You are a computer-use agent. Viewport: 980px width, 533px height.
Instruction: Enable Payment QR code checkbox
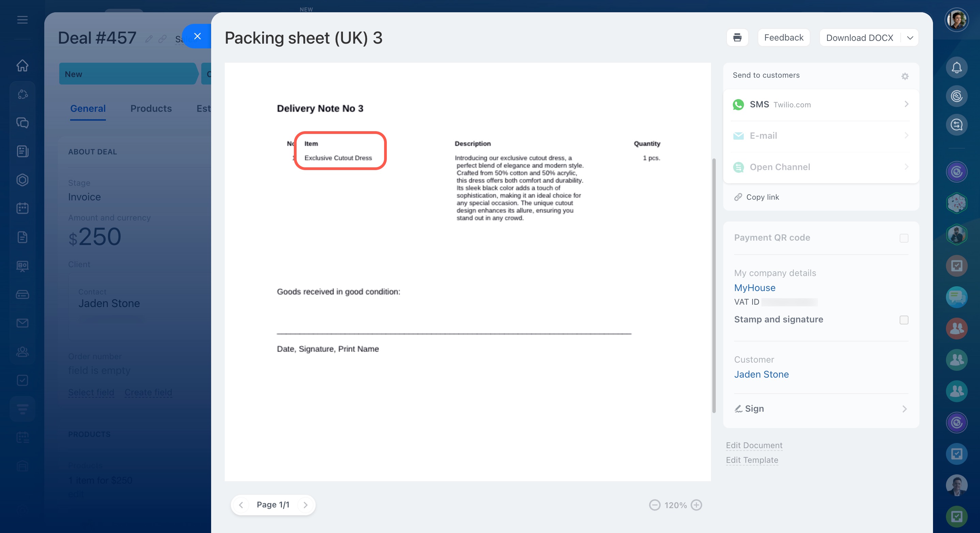click(903, 238)
